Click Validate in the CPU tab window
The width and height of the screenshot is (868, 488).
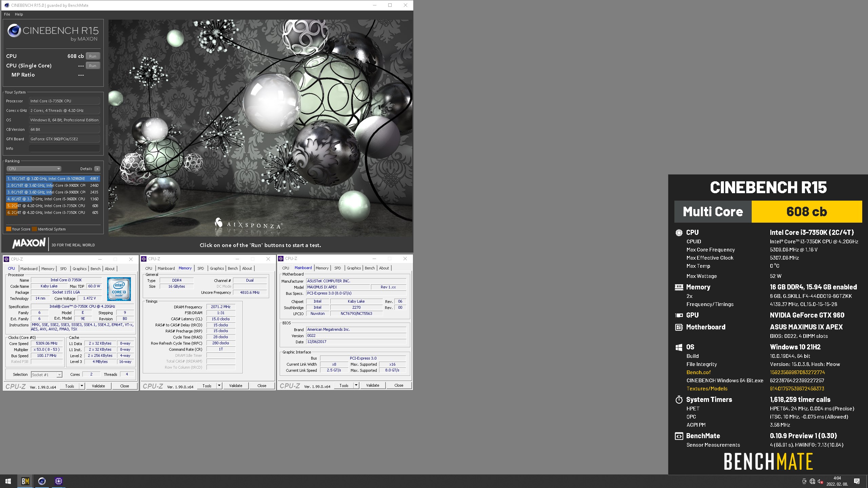point(98,386)
